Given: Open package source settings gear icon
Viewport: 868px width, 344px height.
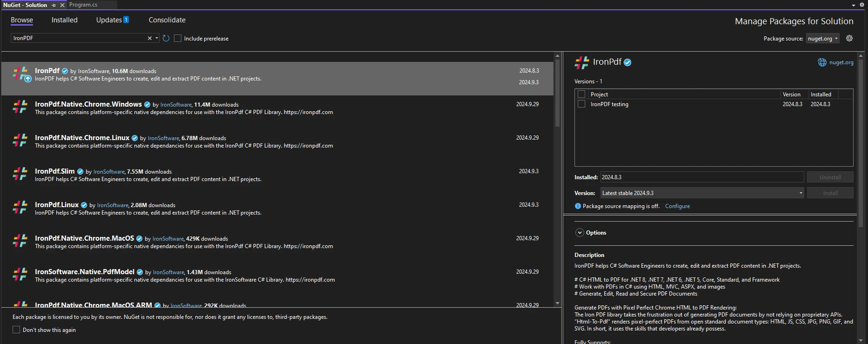Looking at the screenshot, I should click(849, 38).
